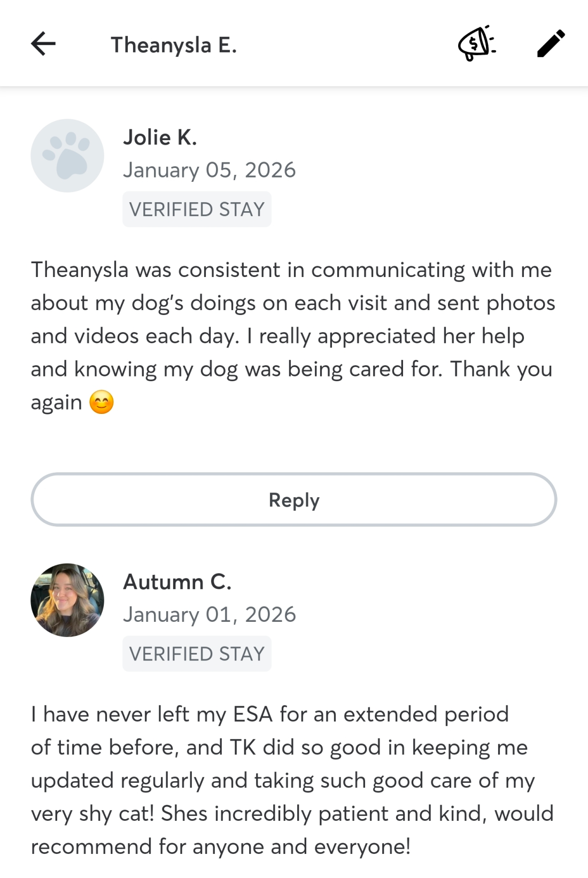Tap the pencil edit icon
Screen dimensions: 588x878
click(551, 44)
